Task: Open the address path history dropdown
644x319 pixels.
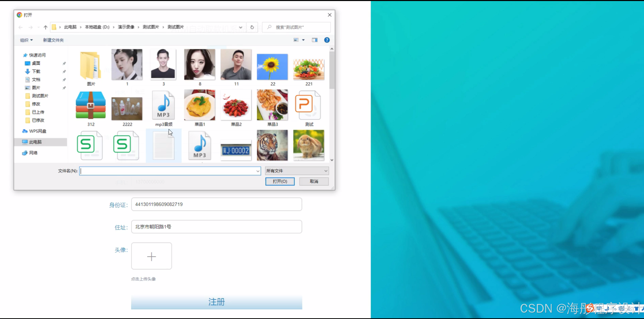Action: click(x=241, y=27)
